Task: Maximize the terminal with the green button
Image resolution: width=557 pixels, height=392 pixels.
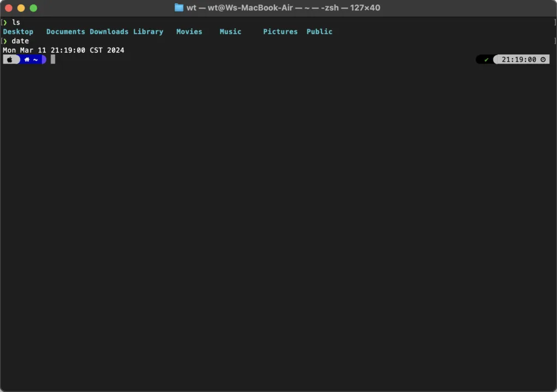Action: click(x=33, y=8)
